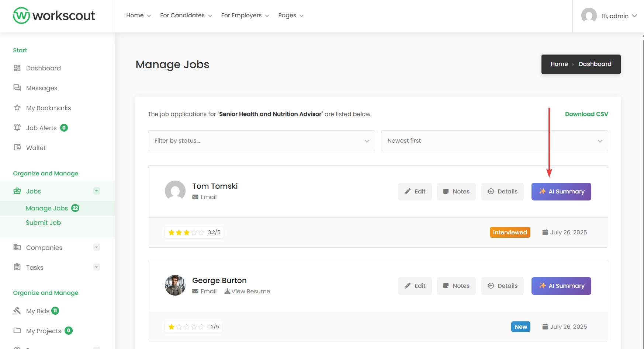Open Dashboard from the sidebar icon
The width and height of the screenshot is (644, 349).
pyautogui.click(x=17, y=68)
